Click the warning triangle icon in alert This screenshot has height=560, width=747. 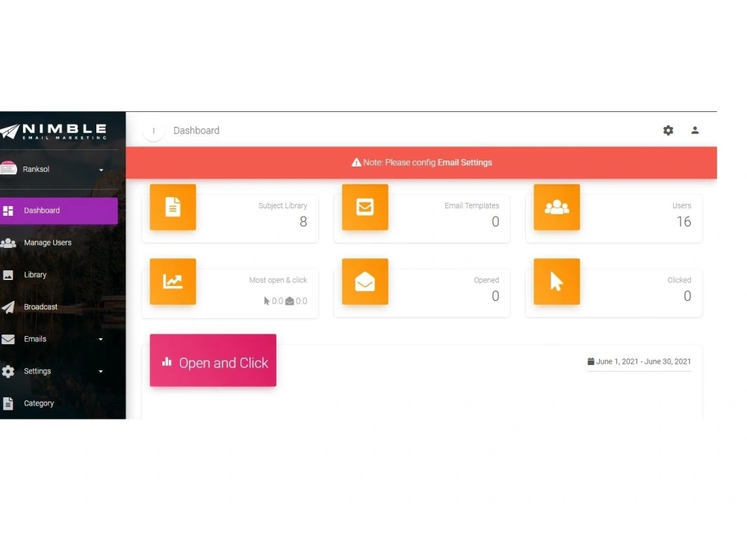point(356,162)
